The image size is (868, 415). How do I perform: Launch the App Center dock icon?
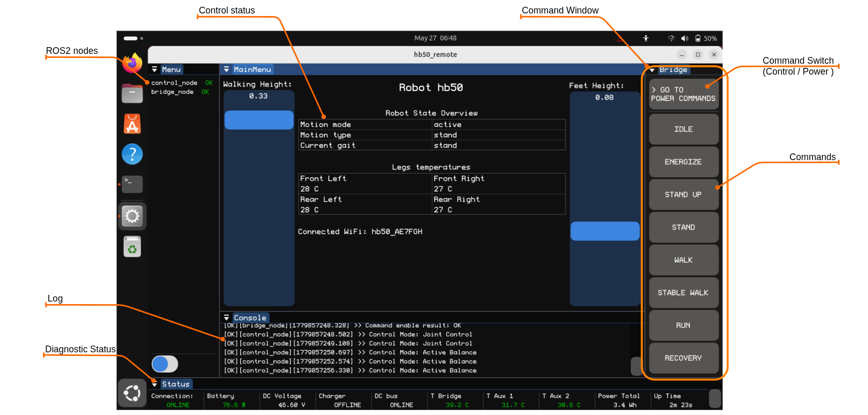pos(132,124)
